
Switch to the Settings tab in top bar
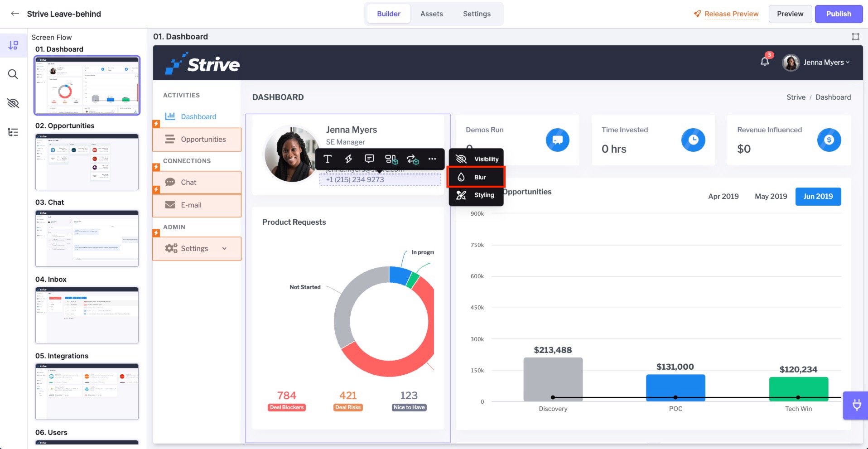pos(477,14)
